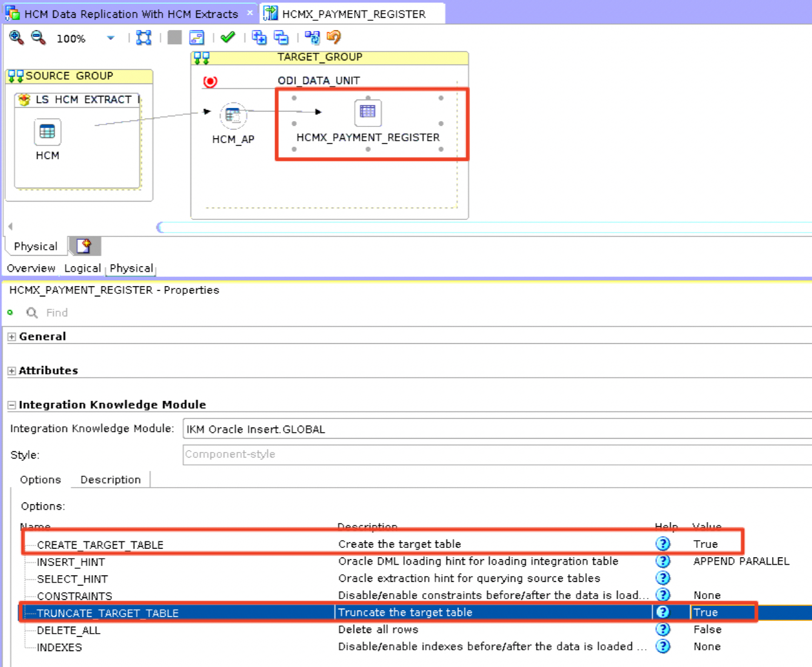Click the zoom in magnifier icon

(x=16, y=38)
